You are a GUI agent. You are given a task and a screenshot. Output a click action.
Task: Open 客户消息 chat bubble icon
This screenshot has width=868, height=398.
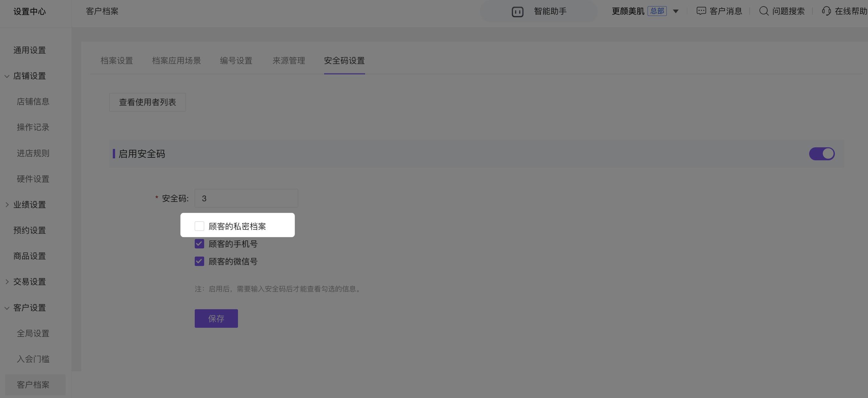point(701,11)
